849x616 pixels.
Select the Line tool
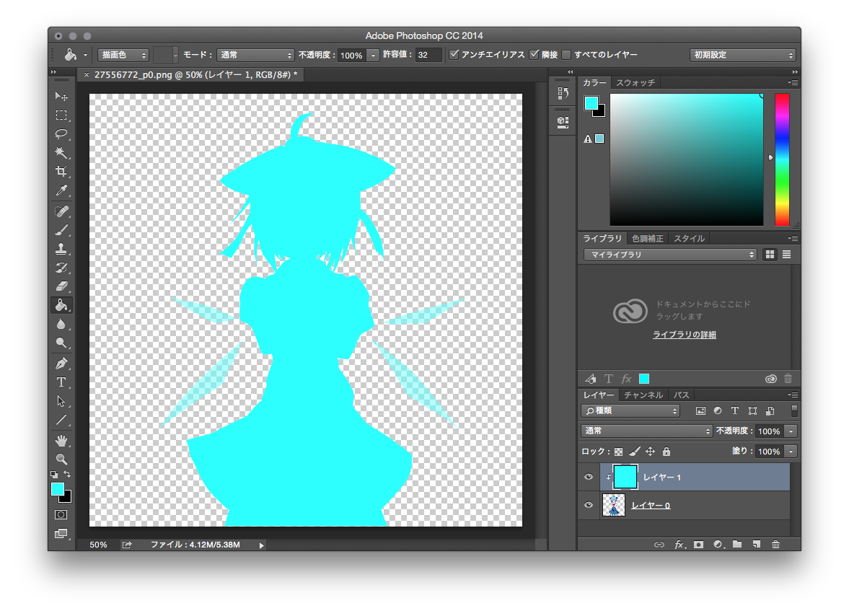[x=61, y=420]
